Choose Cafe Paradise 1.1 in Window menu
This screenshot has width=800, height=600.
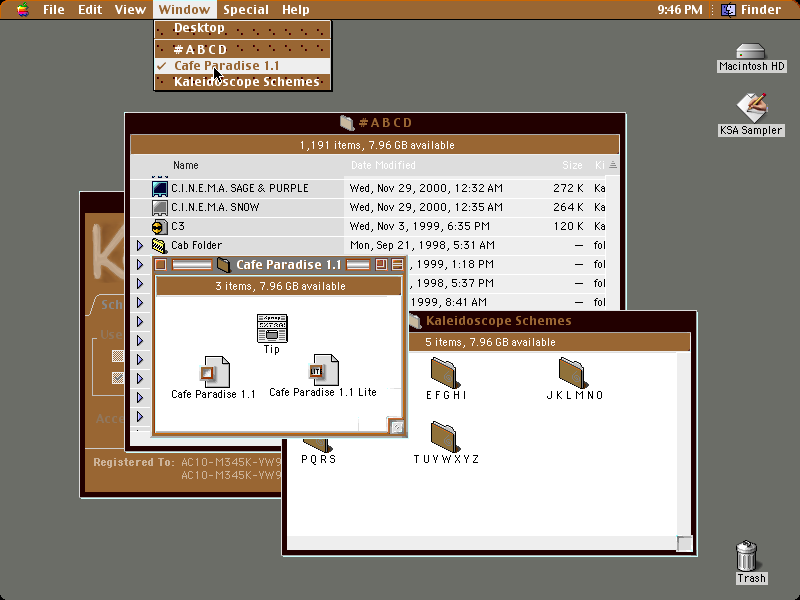tap(243, 66)
